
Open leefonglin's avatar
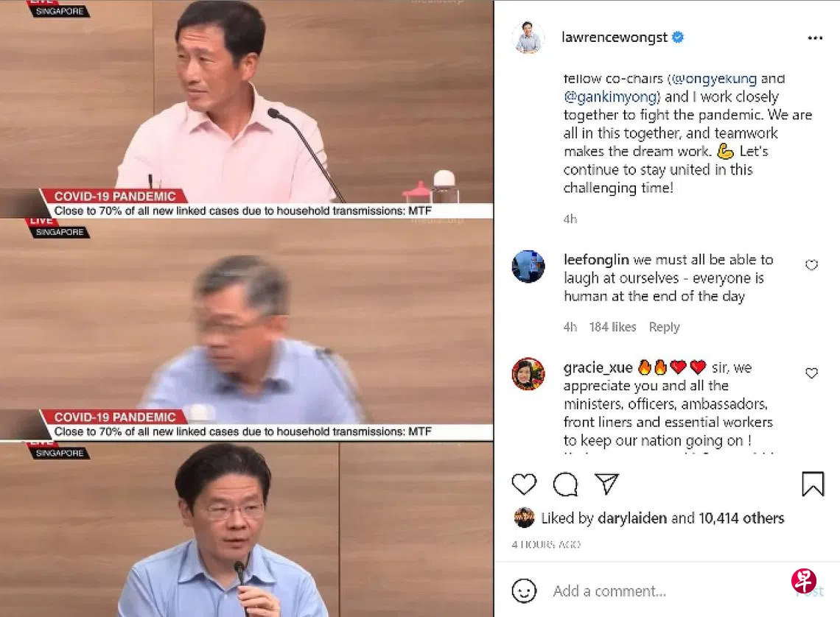tap(528, 266)
